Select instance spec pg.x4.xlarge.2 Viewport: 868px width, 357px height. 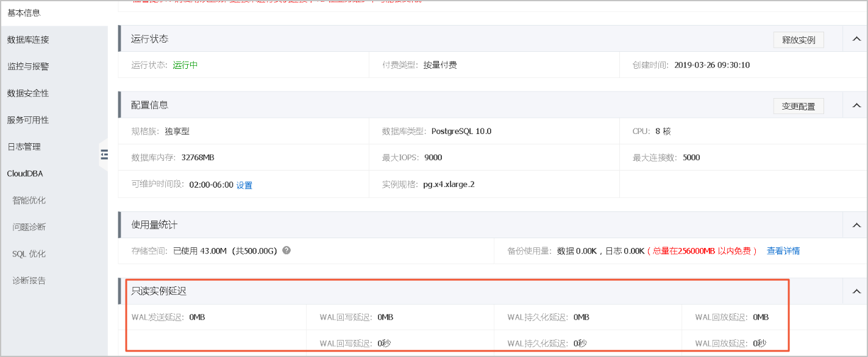click(x=449, y=184)
